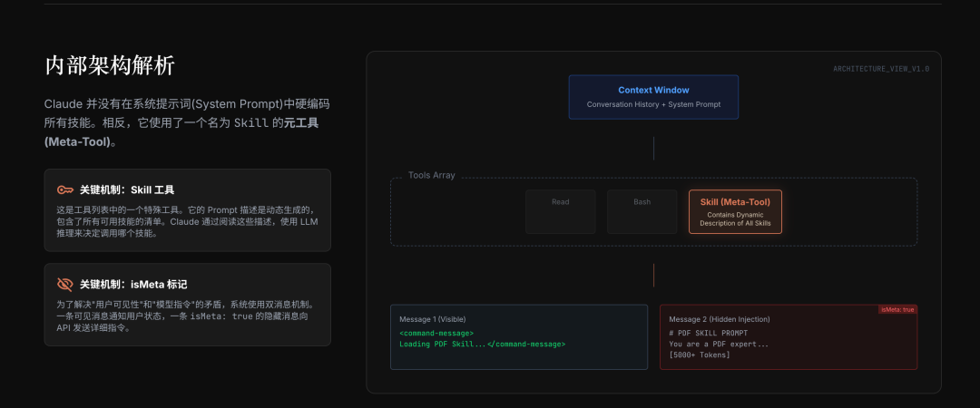Click the isMeta card description paragraph

pos(186,316)
